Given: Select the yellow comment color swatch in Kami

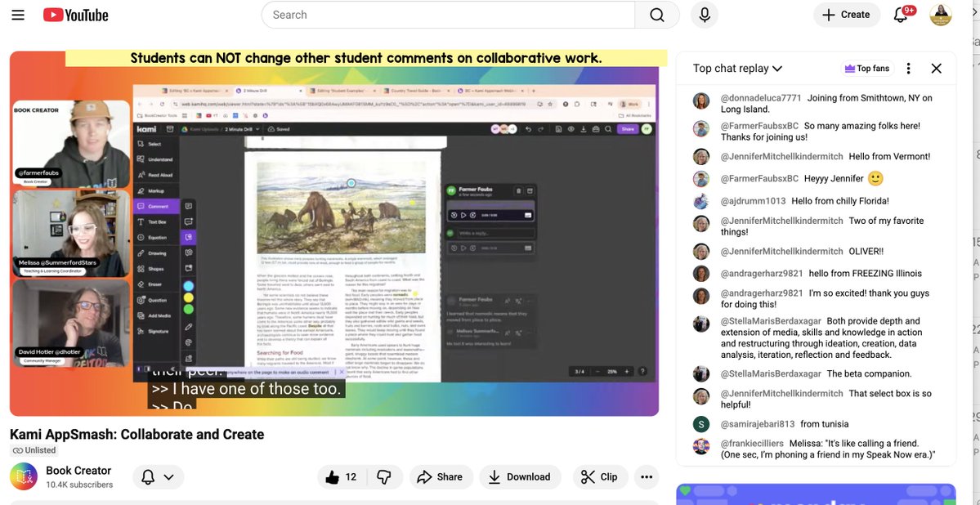Looking at the screenshot, I should tap(189, 297).
